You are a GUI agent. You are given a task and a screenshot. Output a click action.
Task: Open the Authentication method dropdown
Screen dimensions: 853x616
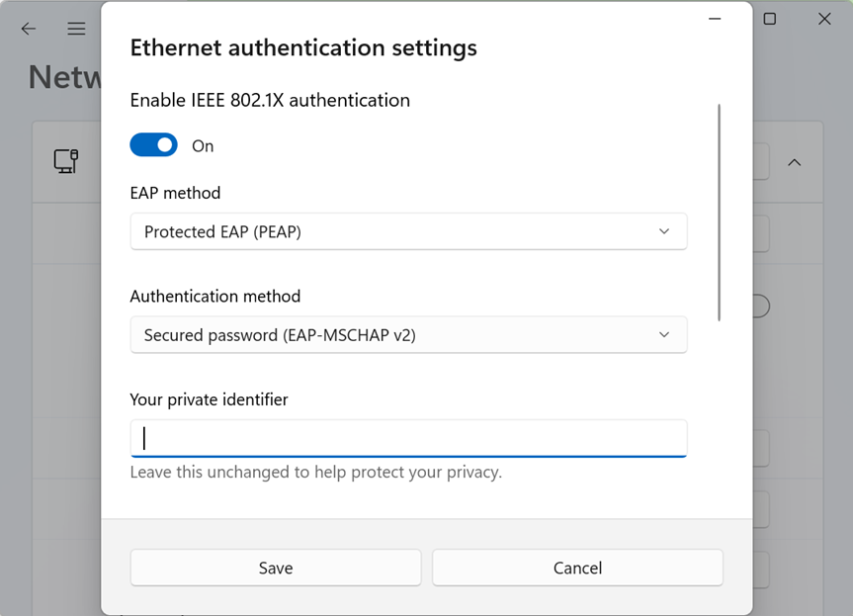tap(408, 335)
